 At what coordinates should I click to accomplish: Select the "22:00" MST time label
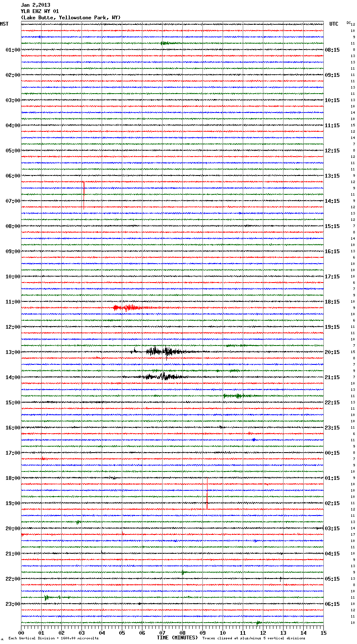tap(13, 579)
